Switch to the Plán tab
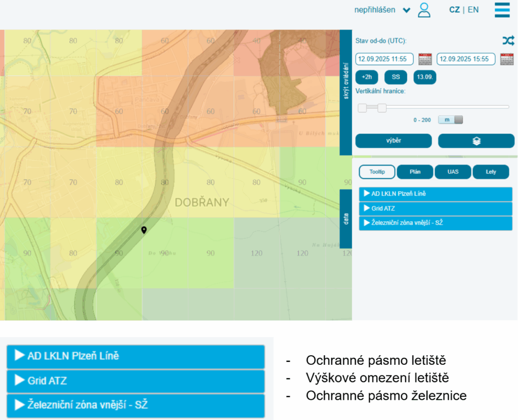This screenshot has height=420, width=518. [414, 172]
